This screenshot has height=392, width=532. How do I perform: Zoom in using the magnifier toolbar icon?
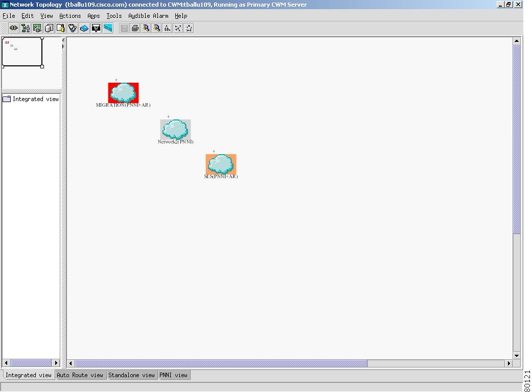click(146, 28)
